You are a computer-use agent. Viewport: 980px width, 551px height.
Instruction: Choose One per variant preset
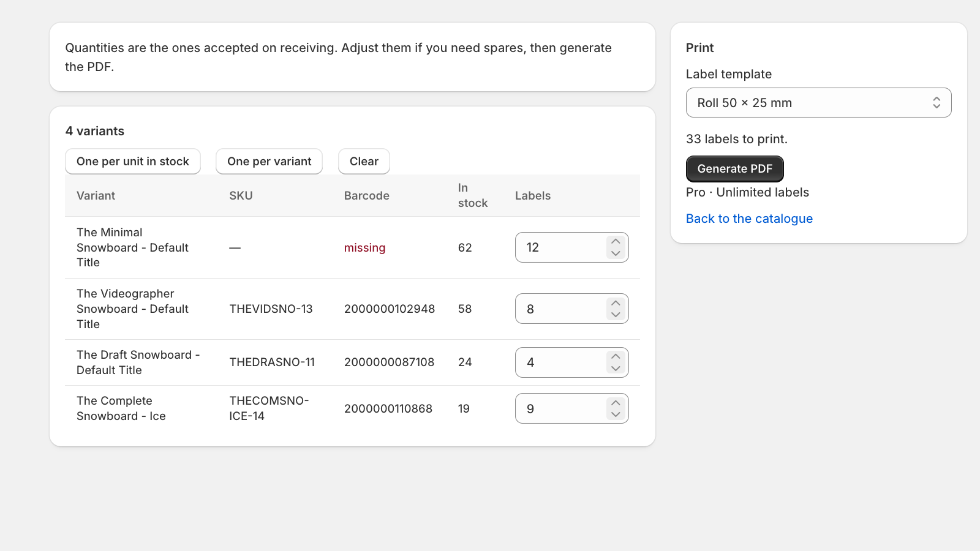point(269,162)
